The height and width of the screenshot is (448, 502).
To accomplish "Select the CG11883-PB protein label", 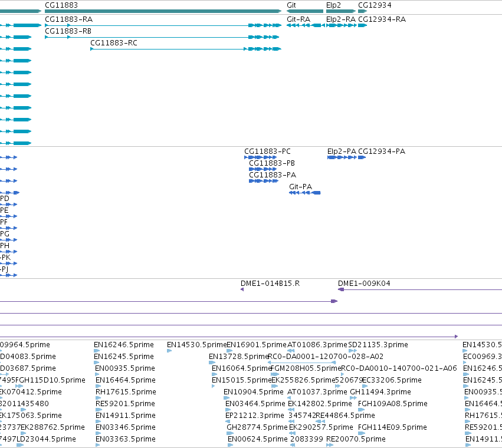I will tap(272, 163).
